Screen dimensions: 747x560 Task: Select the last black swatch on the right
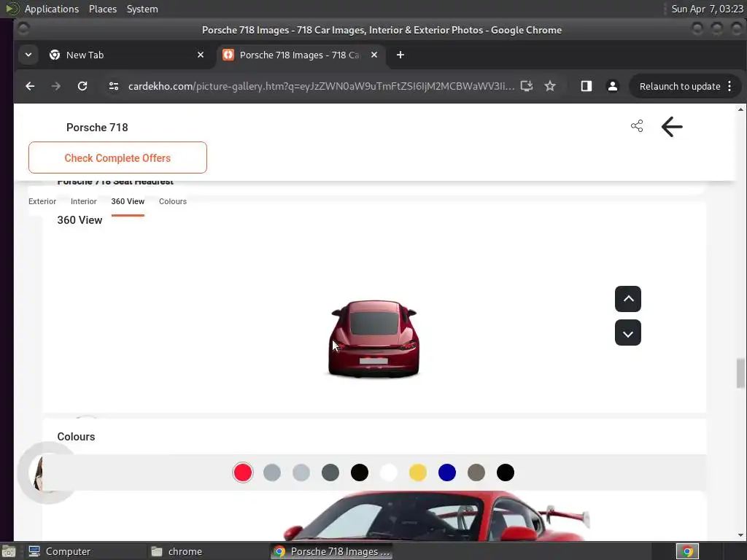click(x=506, y=472)
